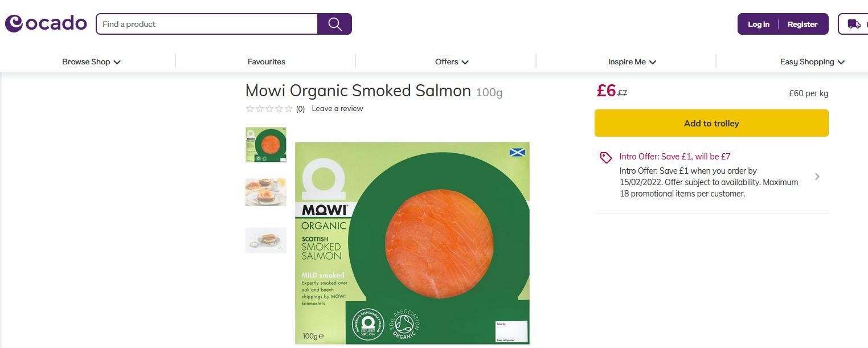Open intro offer details chevron
This screenshot has width=868, height=348.
(817, 177)
